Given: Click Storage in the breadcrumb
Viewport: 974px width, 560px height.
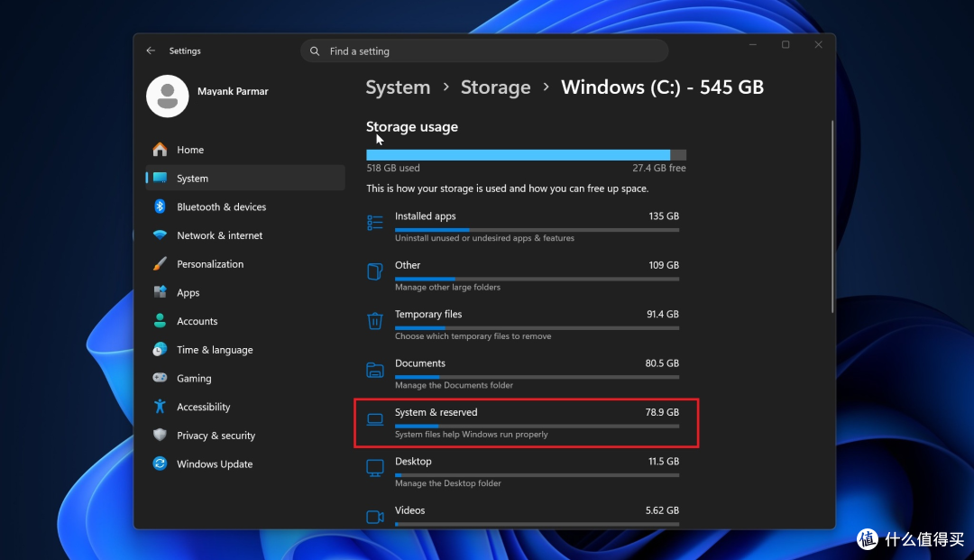Looking at the screenshot, I should pyautogui.click(x=495, y=87).
